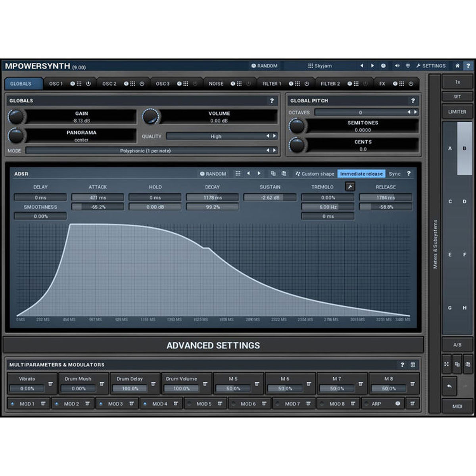Click Octaves next arrow
476x476 pixels.
point(416,112)
